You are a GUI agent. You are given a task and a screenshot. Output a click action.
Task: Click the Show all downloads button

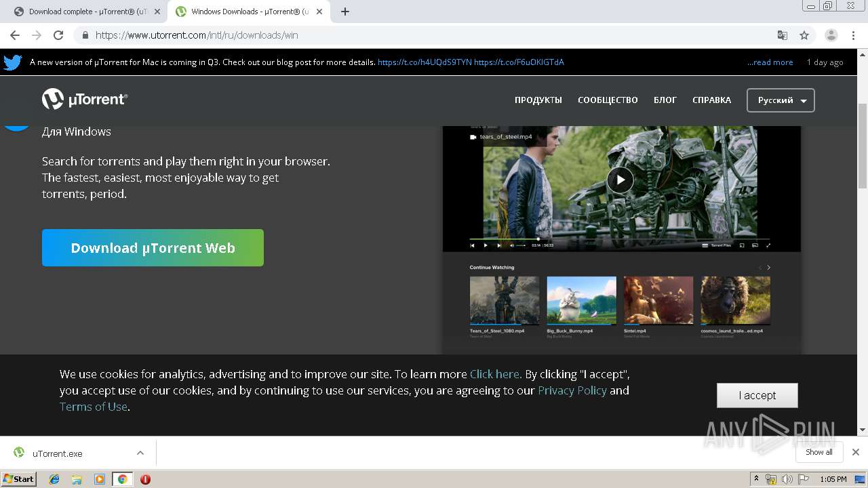click(x=819, y=452)
